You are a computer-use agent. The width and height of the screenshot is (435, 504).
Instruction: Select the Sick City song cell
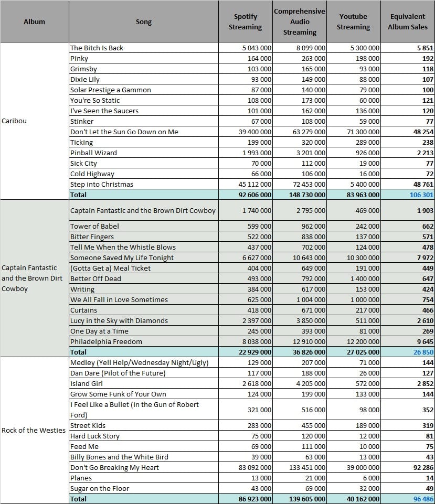pyautogui.click(x=144, y=163)
